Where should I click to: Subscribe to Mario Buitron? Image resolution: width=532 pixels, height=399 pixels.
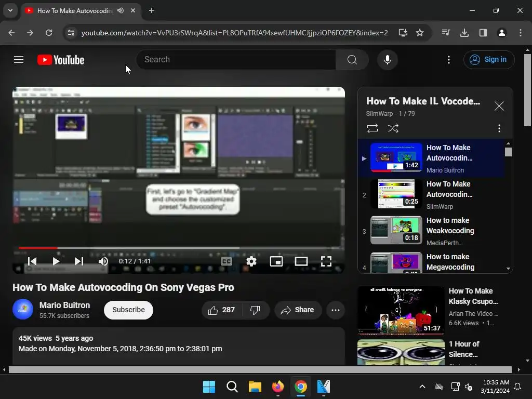point(129,310)
